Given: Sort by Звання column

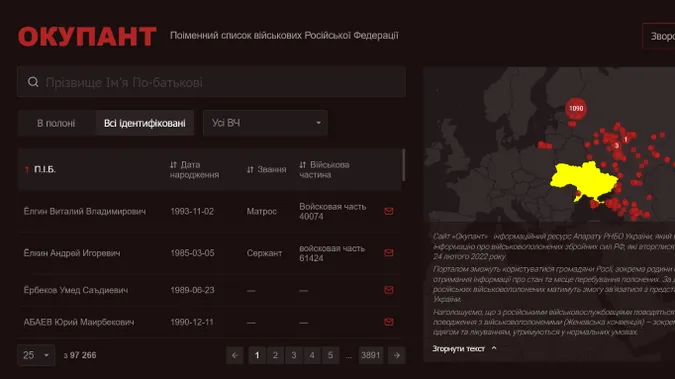Looking at the screenshot, I should tap(266, 170).
